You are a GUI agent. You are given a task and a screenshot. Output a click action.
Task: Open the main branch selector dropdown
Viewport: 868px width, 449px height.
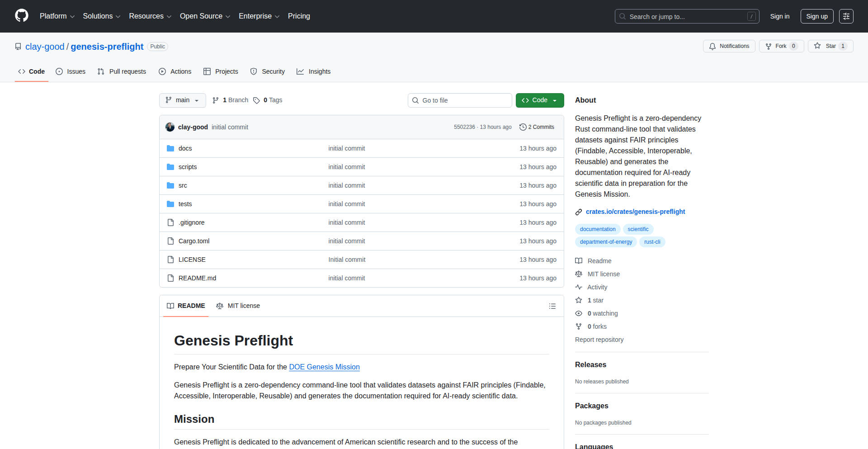[182, 100]
